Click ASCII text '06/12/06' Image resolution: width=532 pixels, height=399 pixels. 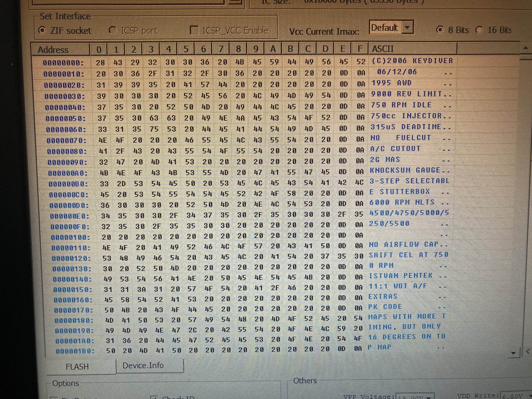[397, 72]
